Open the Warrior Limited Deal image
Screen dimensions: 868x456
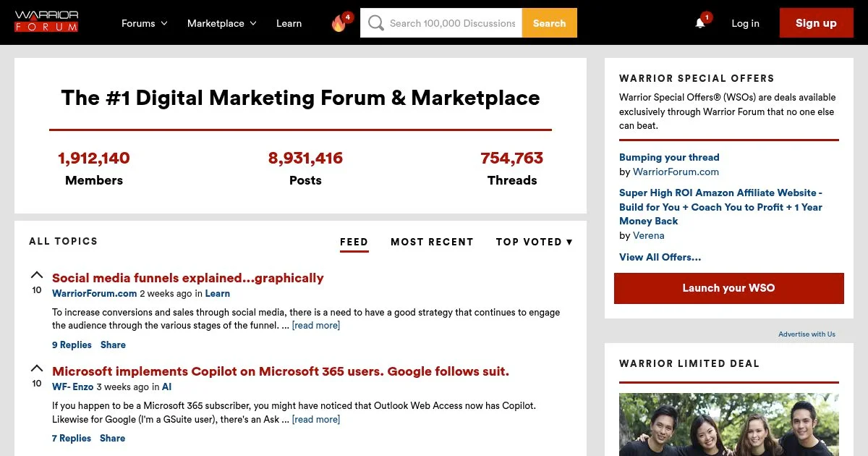pos(729,424)
